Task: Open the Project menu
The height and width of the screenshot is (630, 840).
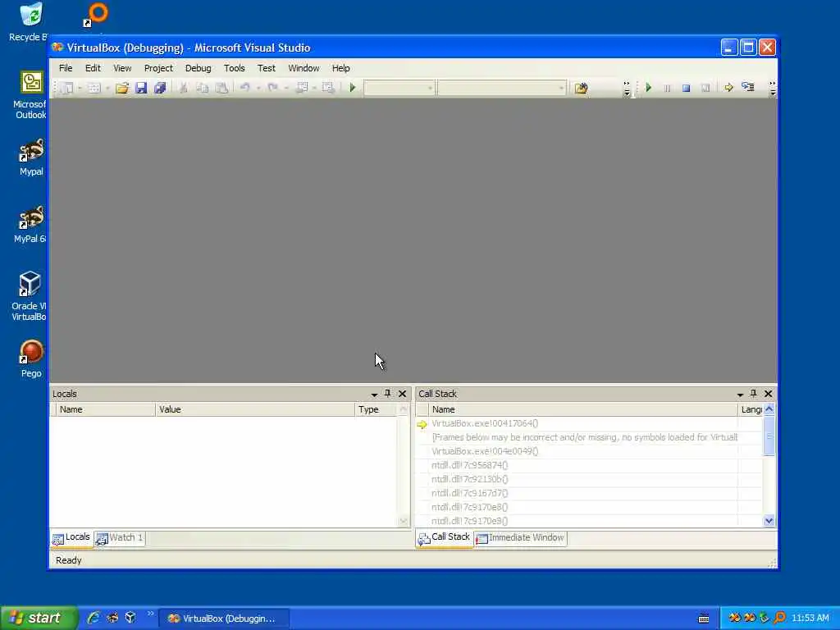Action: [158, 68]
